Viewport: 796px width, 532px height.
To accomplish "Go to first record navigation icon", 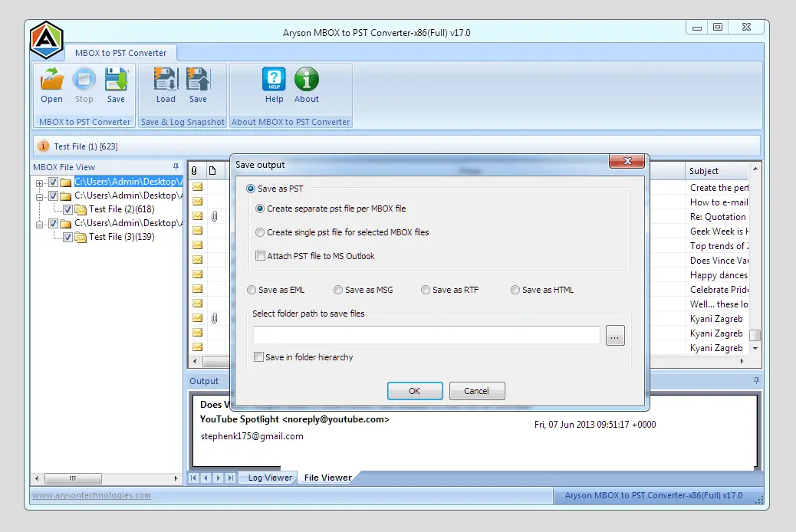I will (193, 478).
